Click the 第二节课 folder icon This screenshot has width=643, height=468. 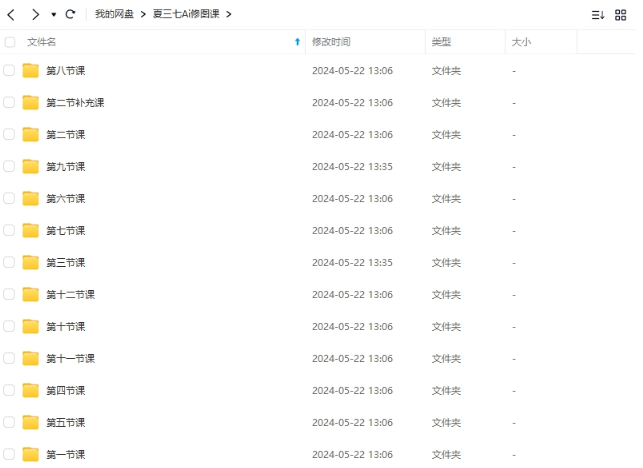[x=30, y=135]
